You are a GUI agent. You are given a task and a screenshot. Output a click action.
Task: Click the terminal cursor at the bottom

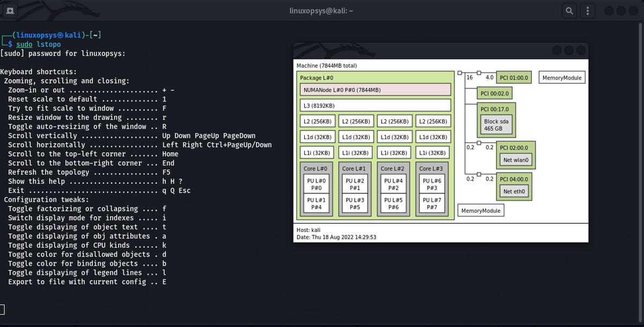pyautogui.click(x=2, y=309)
